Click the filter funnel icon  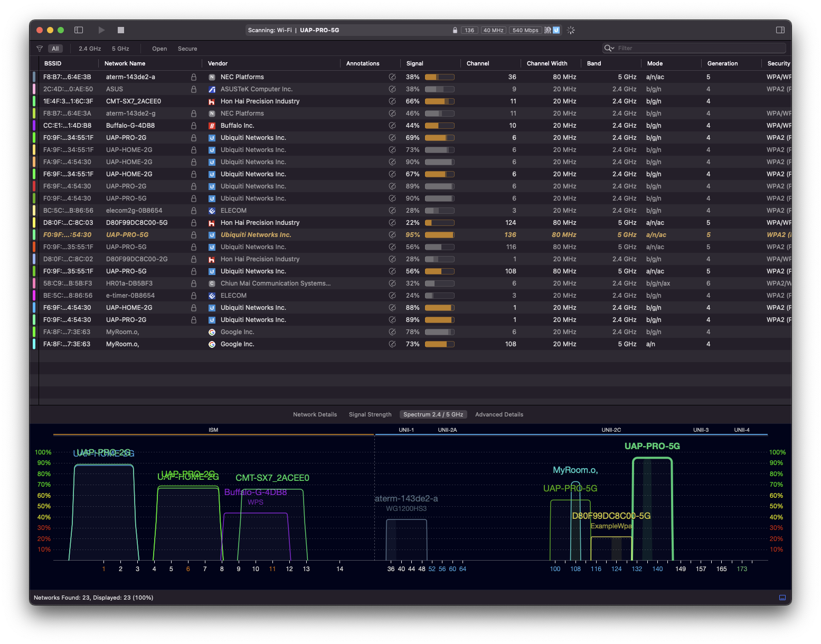[x=40, y=49]
